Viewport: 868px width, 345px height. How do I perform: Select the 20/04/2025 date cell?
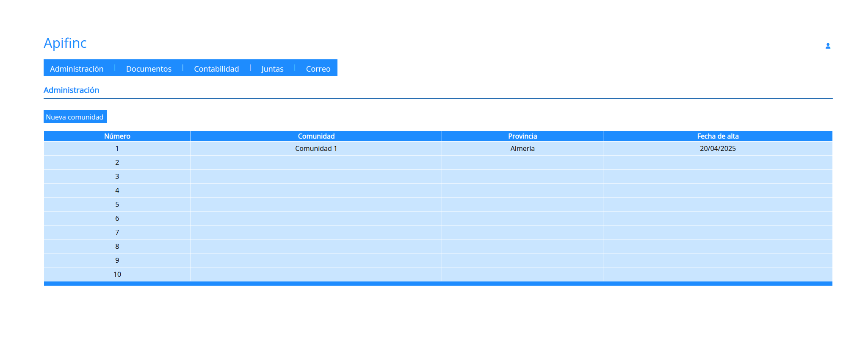pos(718,148)
